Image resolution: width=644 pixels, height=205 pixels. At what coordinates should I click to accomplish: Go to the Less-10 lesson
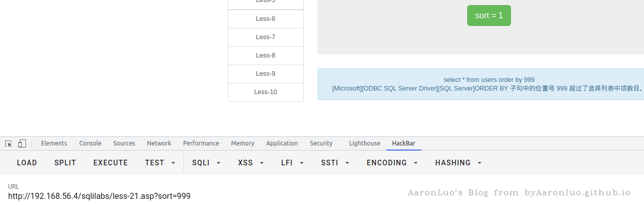(x=265, y=92)
